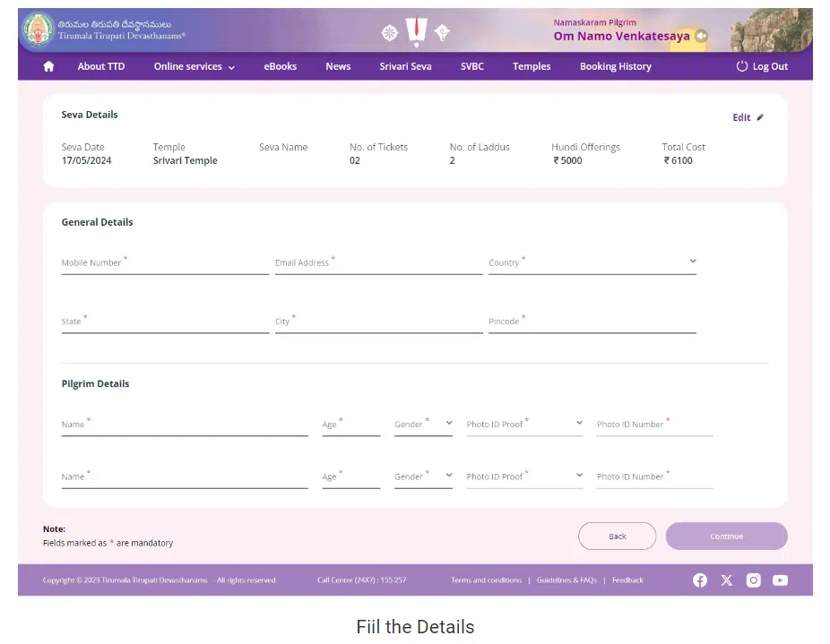Focus the second pilgrim Age field
830x644 pixels.
[x=351, y=477]
